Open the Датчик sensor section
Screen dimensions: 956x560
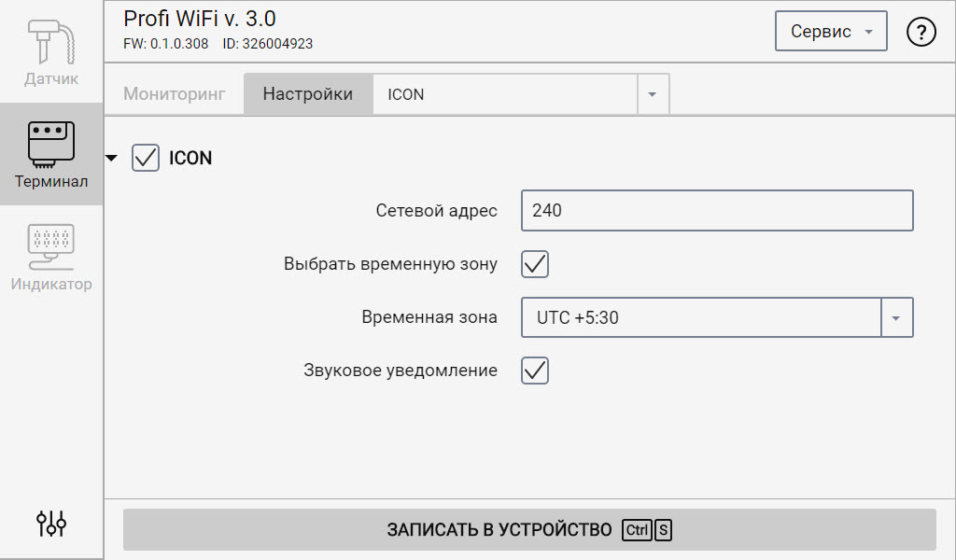click(x=51, y=51)
